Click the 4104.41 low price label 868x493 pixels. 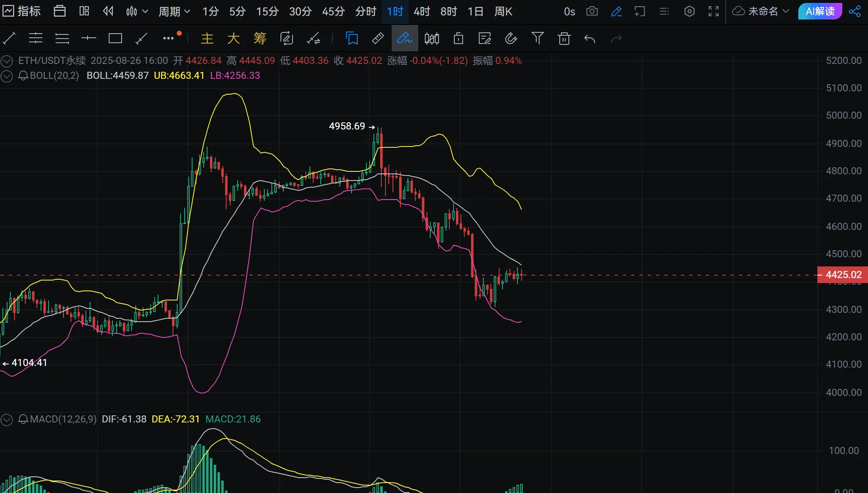29,363
